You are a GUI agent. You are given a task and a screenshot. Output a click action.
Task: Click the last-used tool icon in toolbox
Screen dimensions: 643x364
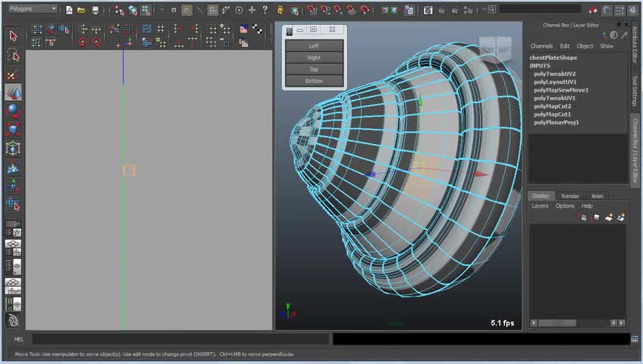pyautogui.click(x=13, y=204)
